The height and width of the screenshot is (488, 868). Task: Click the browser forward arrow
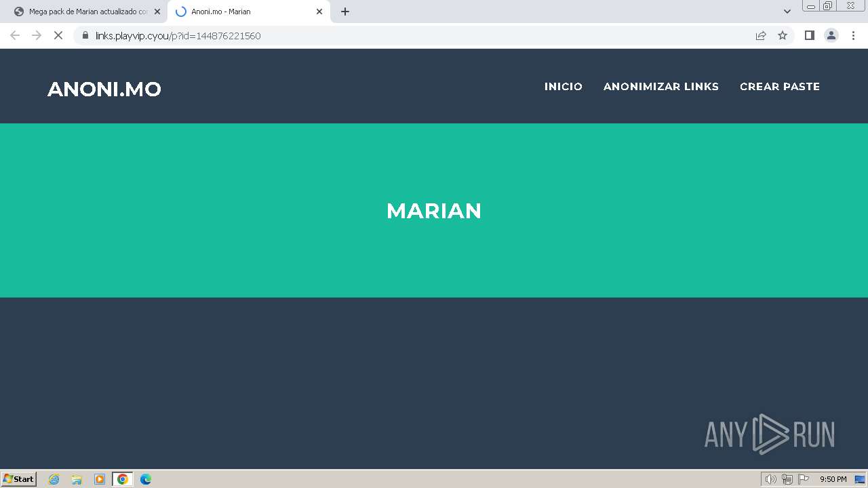(37, 35)
